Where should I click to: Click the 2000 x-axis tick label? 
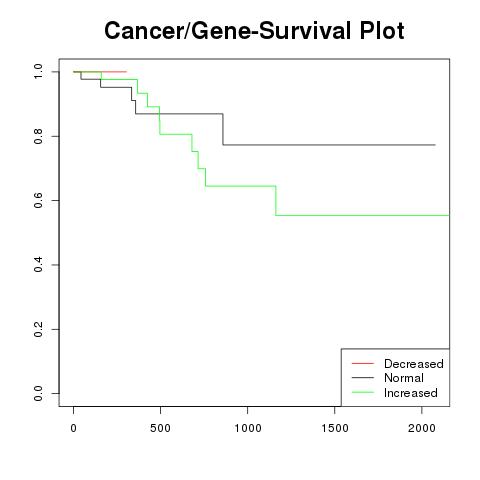point(422,428)
